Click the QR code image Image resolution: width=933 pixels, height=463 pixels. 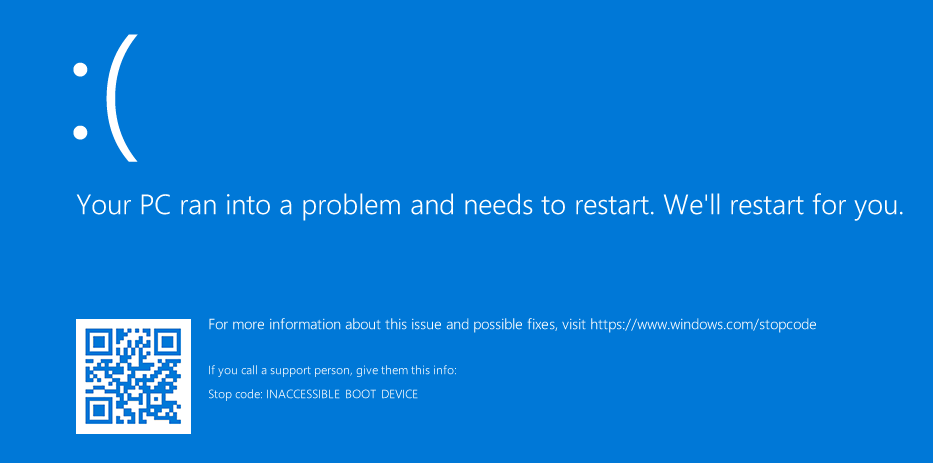[133, 376]
